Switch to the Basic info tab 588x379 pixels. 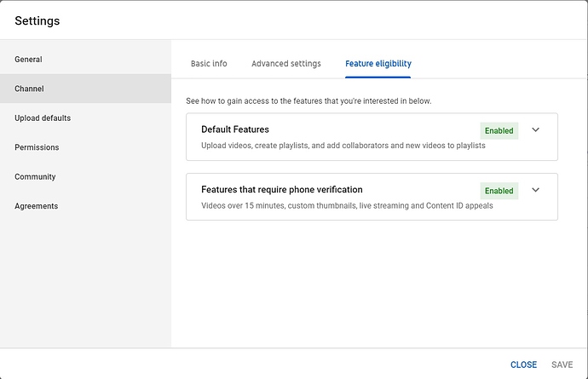coord(209,64)
